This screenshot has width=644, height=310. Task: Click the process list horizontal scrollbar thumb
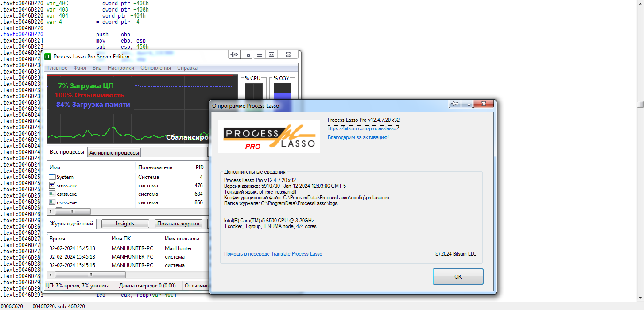(72, 212)
